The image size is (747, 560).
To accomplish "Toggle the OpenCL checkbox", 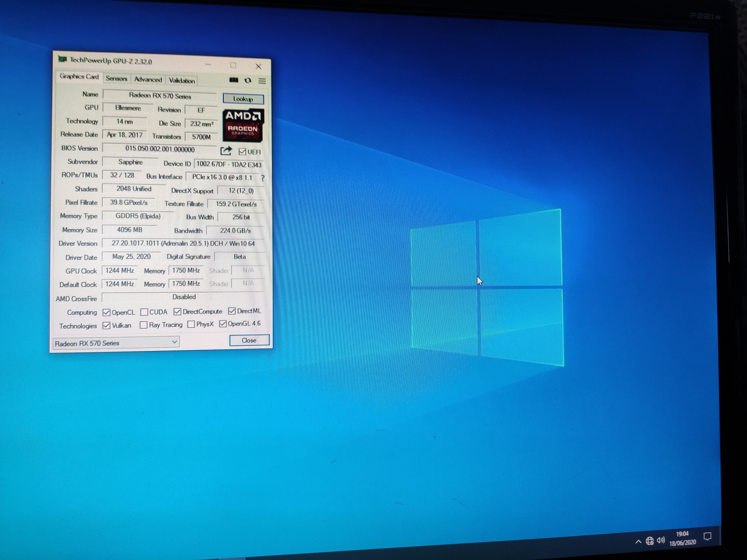I will click(x=106, y=313).
